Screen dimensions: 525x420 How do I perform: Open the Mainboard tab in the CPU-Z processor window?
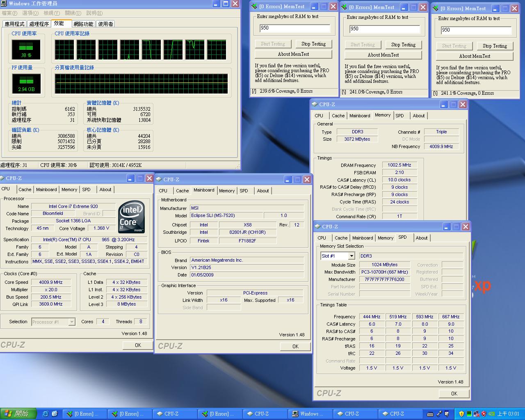[46, 189]
